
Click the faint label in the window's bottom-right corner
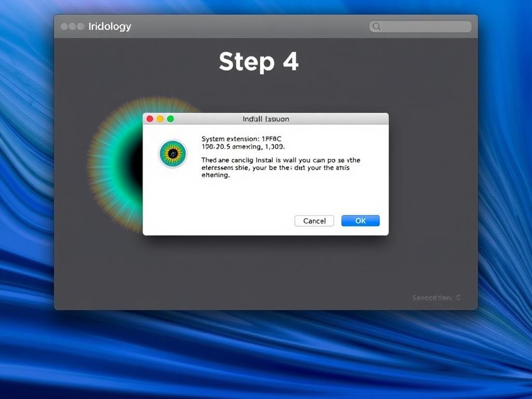436,298
